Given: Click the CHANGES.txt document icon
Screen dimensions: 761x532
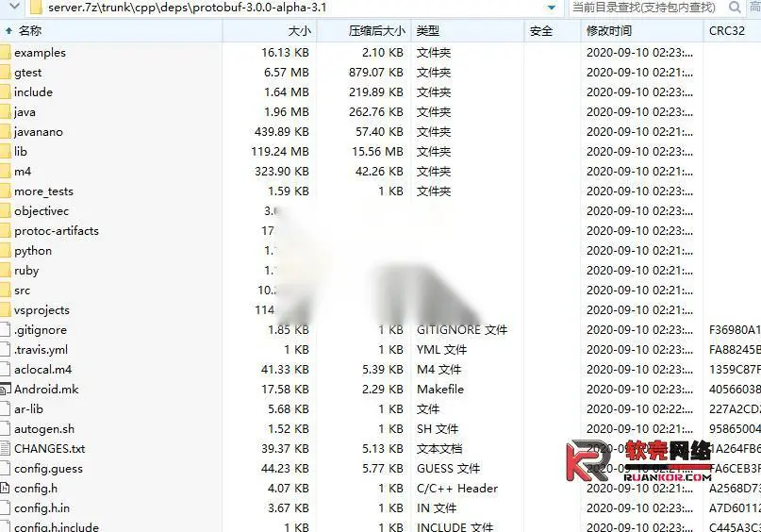Looking at the screenshot, I should point(5,449).
